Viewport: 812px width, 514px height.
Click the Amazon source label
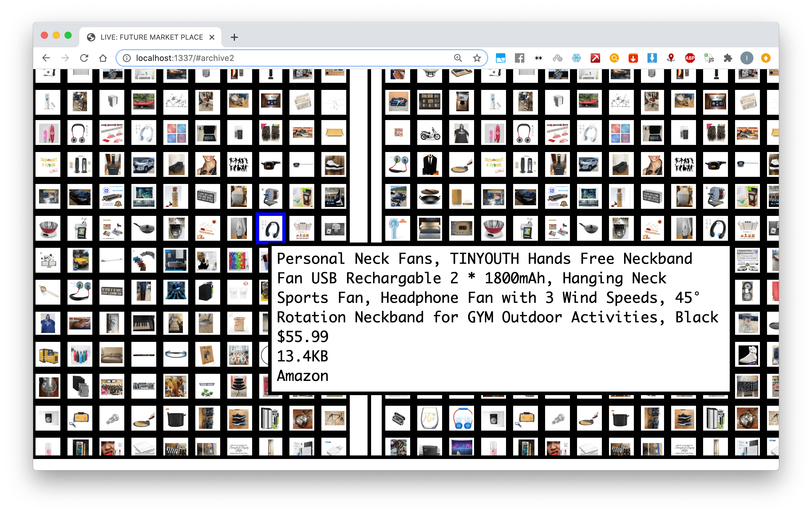302,376
